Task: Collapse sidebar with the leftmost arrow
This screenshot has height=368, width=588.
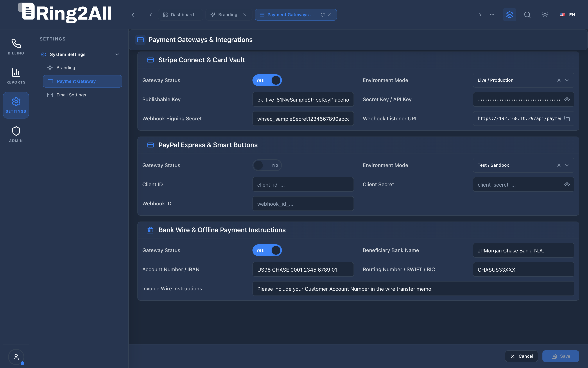Action: (x=133, y=15)
